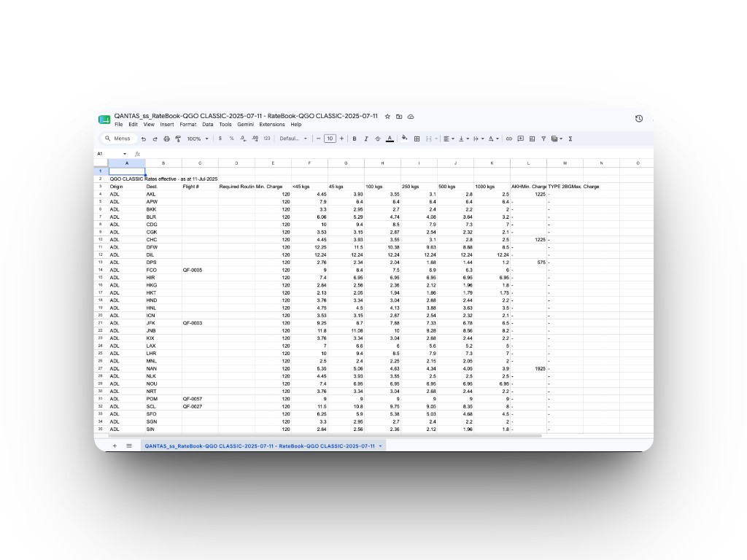Decrease font size with minus button
Viewport: 747px width, 560px height.
[318, 139]
